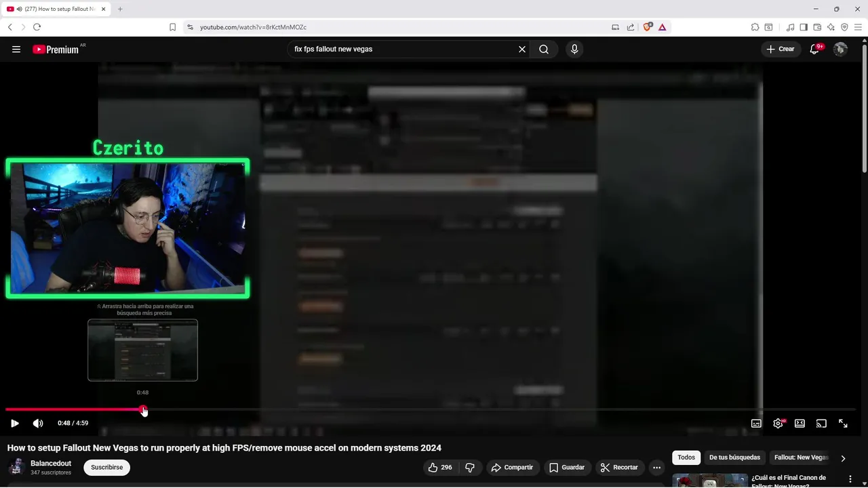Image resolution: width=868 pixels, height=488 pixels.
Task: Click the video title text
Action: pyautogui.click(x=224, y=447)
